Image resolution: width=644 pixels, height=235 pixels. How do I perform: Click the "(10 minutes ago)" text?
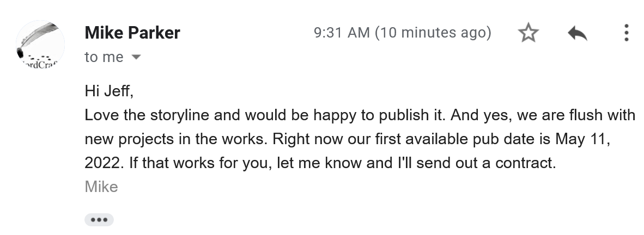[433, 33]
